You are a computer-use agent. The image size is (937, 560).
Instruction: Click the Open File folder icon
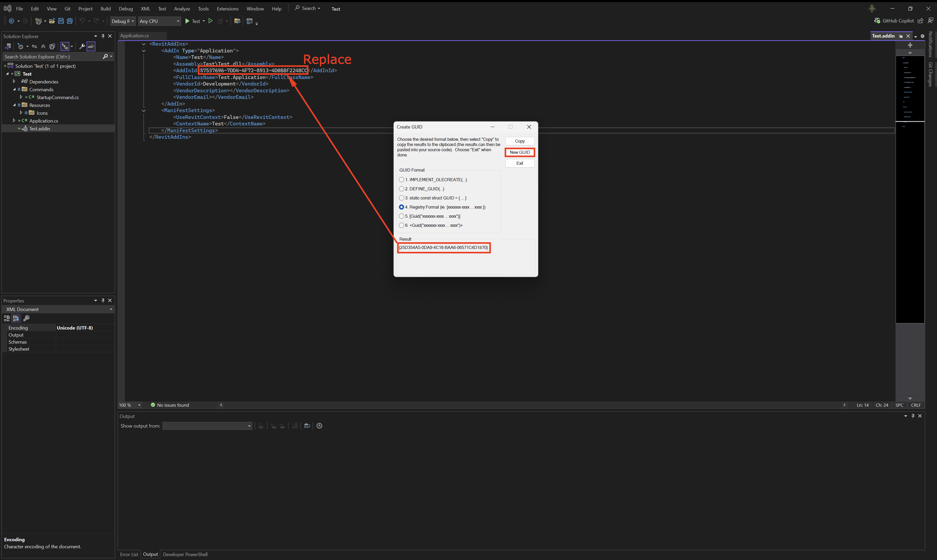(x=52, y=21)
